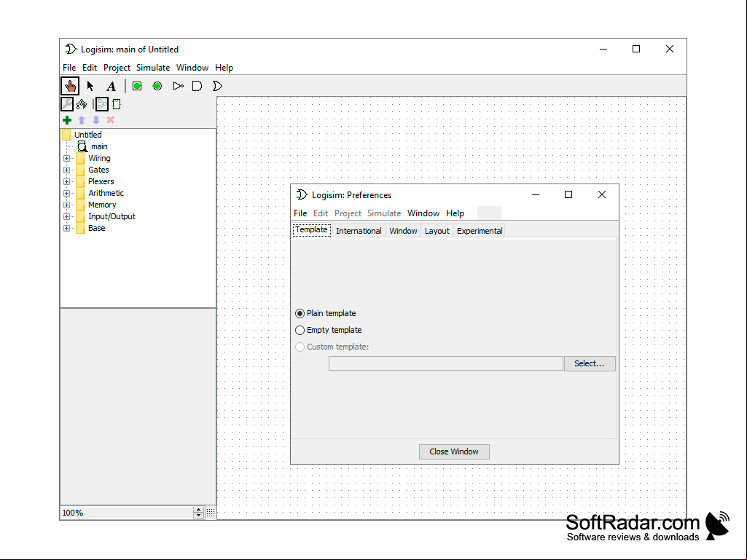Move circuit up with blue up arrow
The width and height of the screenshot is (747, 560).
[82, 120]
